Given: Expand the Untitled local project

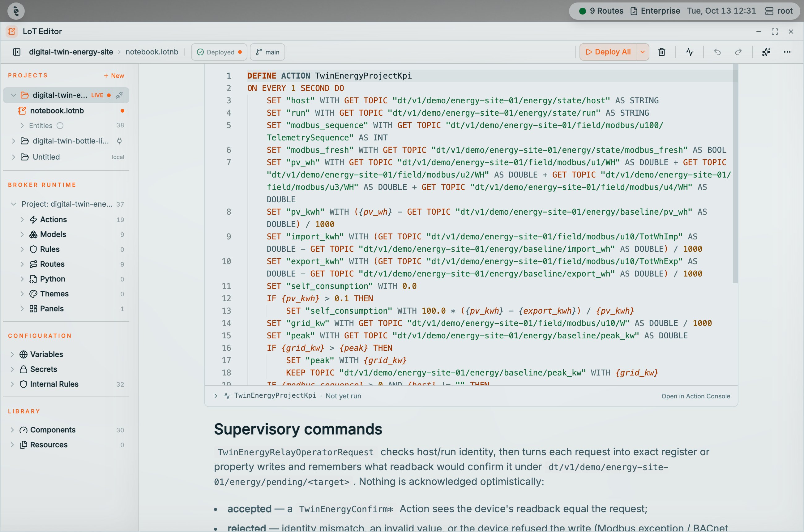Looking at the screenshot, I should (14, 157).
